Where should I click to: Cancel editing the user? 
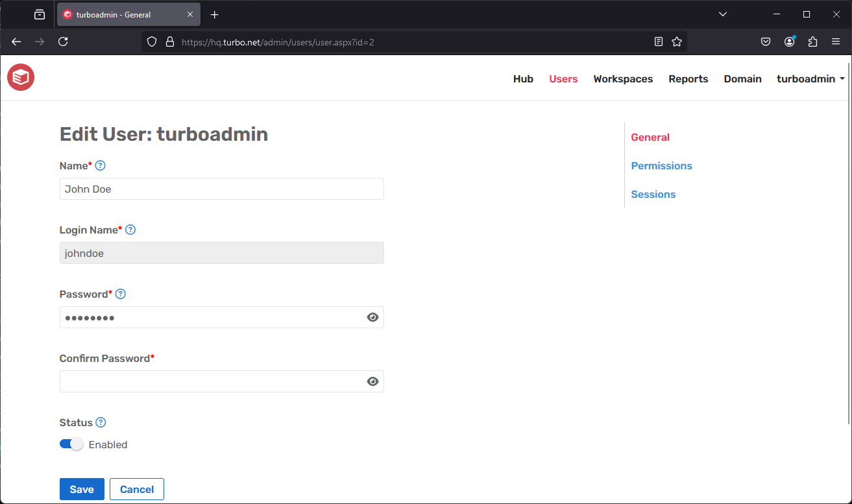137,489
